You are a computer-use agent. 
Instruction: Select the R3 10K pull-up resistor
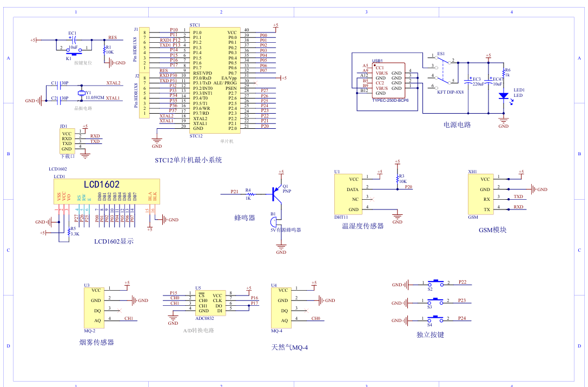pos(398,178)
